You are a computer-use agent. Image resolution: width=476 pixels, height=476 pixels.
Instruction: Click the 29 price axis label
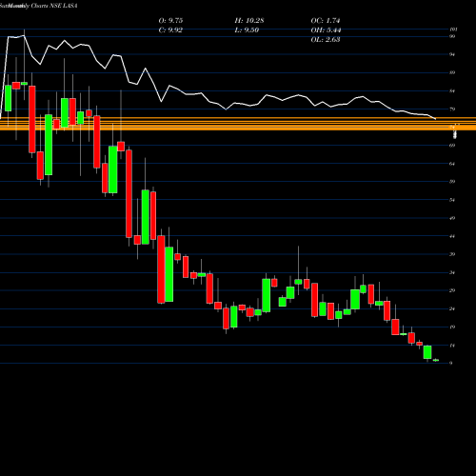click(x=452, y=290)
